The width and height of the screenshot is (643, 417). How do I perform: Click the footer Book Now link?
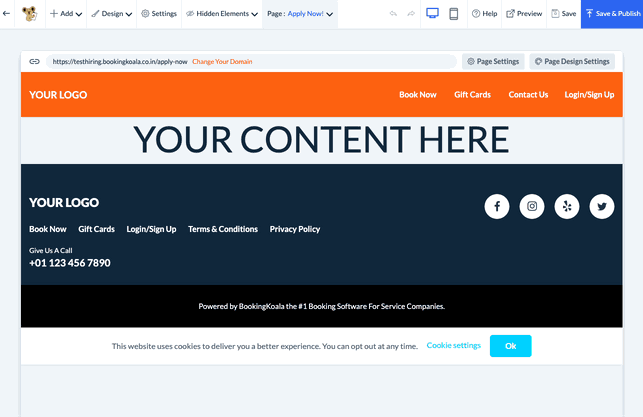click(48, 229)
